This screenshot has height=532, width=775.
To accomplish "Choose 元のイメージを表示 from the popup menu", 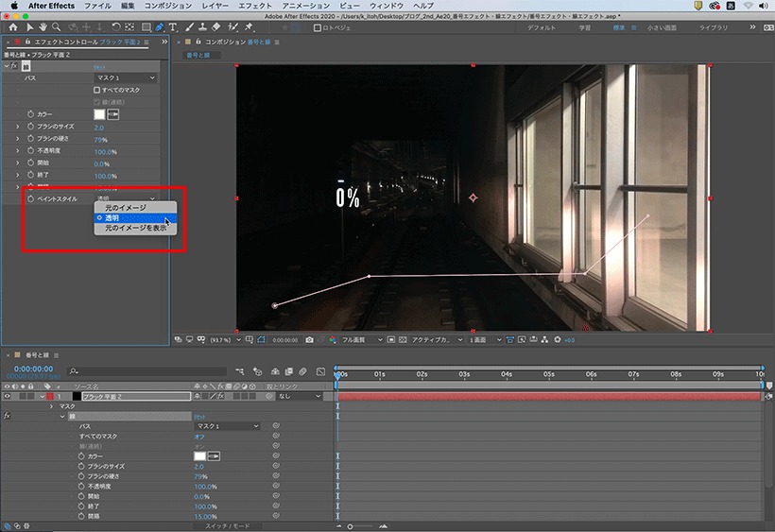I will point(135,228).
